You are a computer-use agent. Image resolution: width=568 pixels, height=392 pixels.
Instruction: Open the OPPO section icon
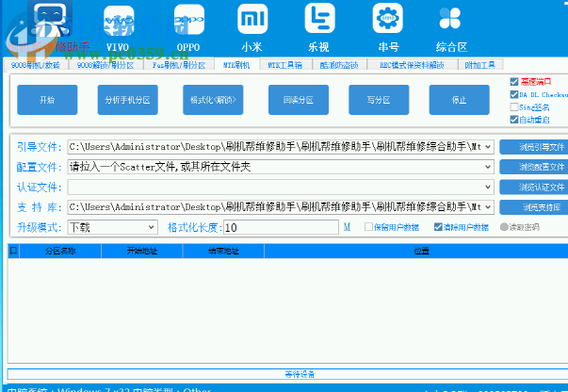188,20
